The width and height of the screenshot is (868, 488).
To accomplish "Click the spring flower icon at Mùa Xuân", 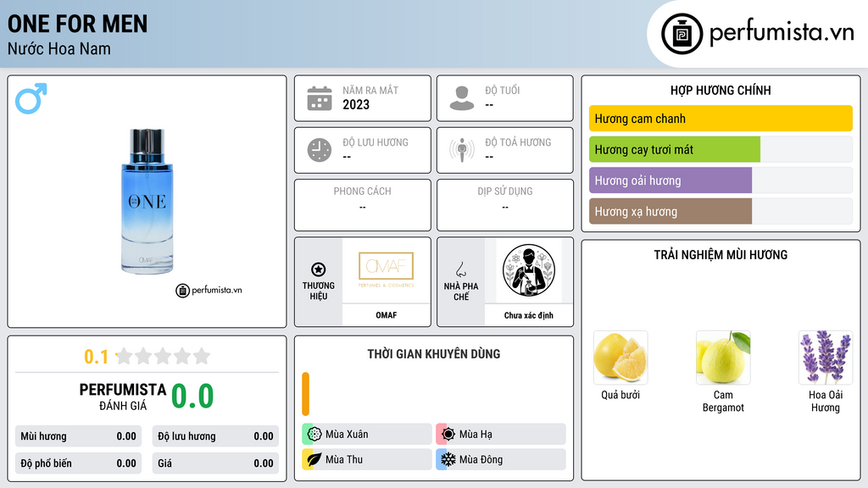I will tap(314, 434).
